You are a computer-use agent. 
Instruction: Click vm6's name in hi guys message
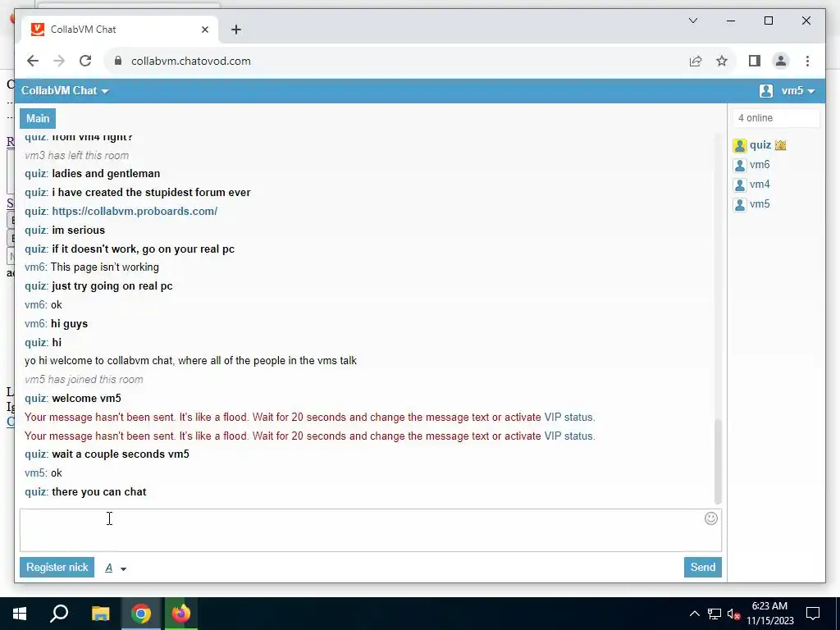pyautogui.click(x=34, y=323)
